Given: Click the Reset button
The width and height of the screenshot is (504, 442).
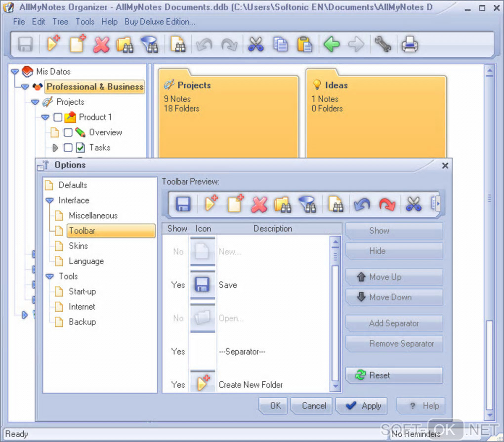Looking at the screenshot, I should click(x=394, y=375).
